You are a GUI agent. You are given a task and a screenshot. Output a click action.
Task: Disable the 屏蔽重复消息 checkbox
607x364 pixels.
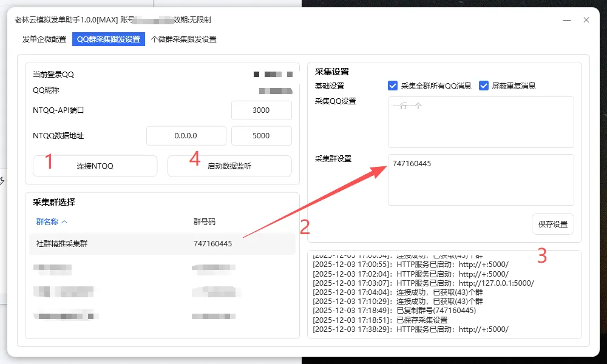pyautogui.click(x=483, y=86)
